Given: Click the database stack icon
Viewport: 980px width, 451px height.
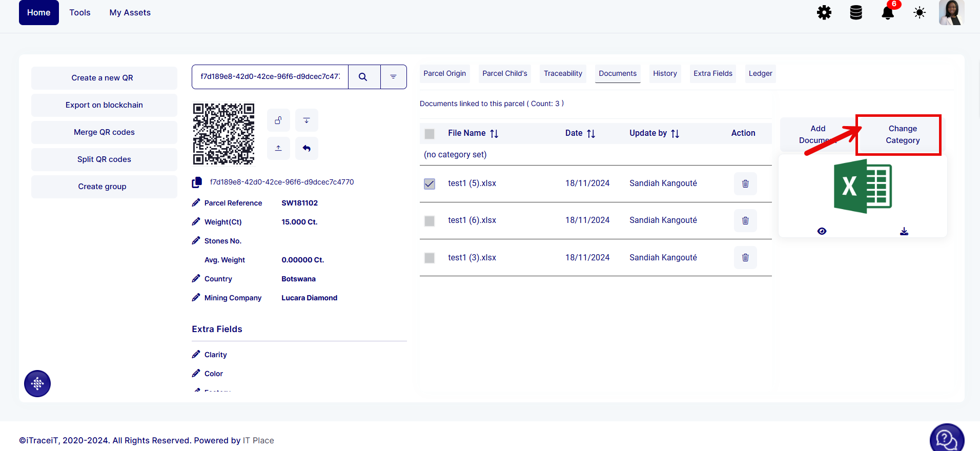Looking at the screenshot, I should (x=856, y=13).
